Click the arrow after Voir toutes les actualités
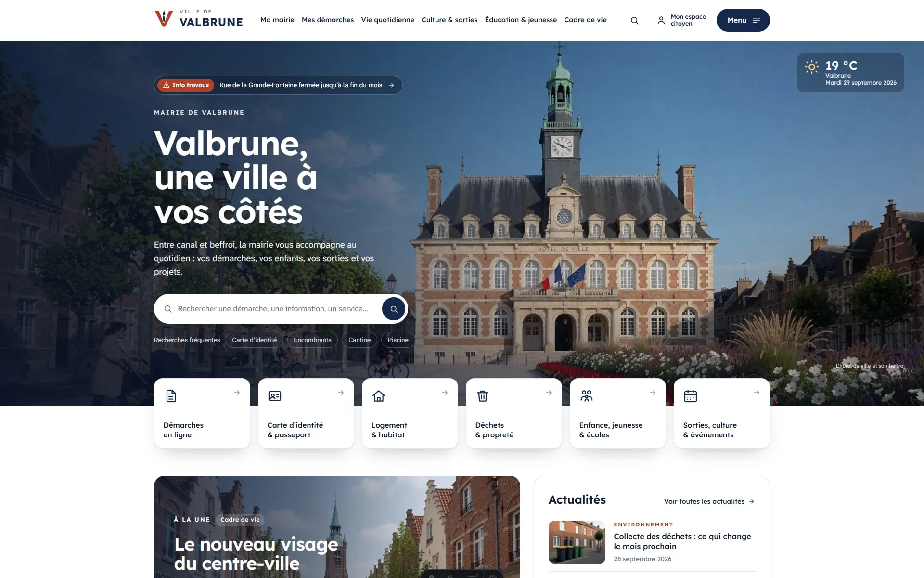 [x=751, y=501]
